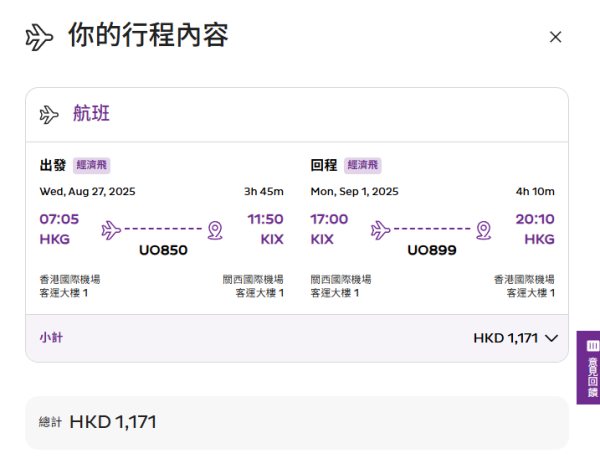The height and width of the screenshot is (469, 600).
Task: Open the 意見回饋 feedback side tab
Action: coord(588,368)
